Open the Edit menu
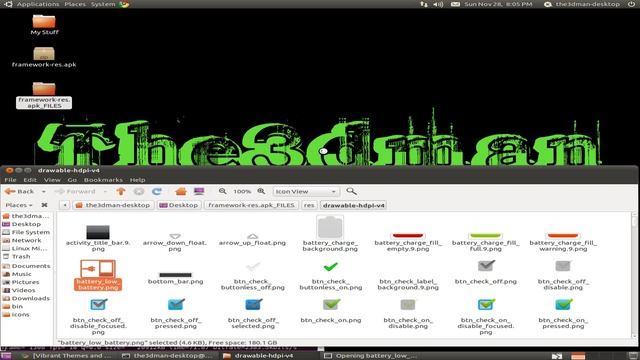Screen dimensions: 640x360 pos(30,180)
